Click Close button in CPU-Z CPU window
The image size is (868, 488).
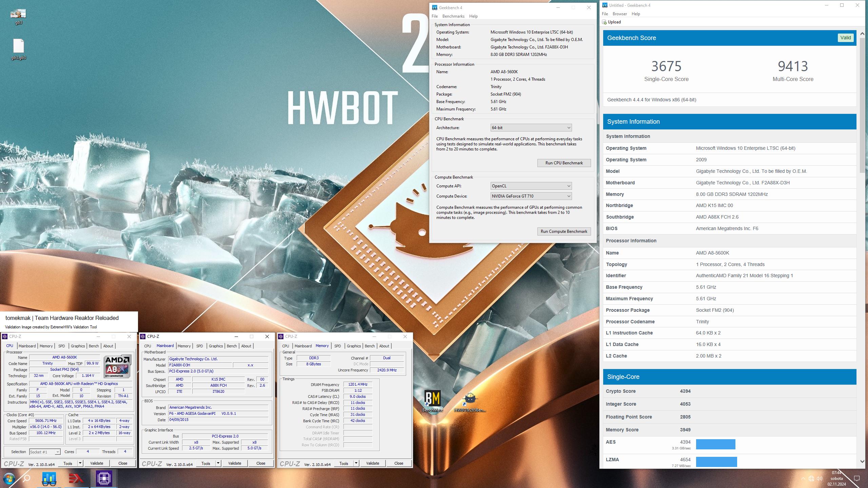coord(123,463)
